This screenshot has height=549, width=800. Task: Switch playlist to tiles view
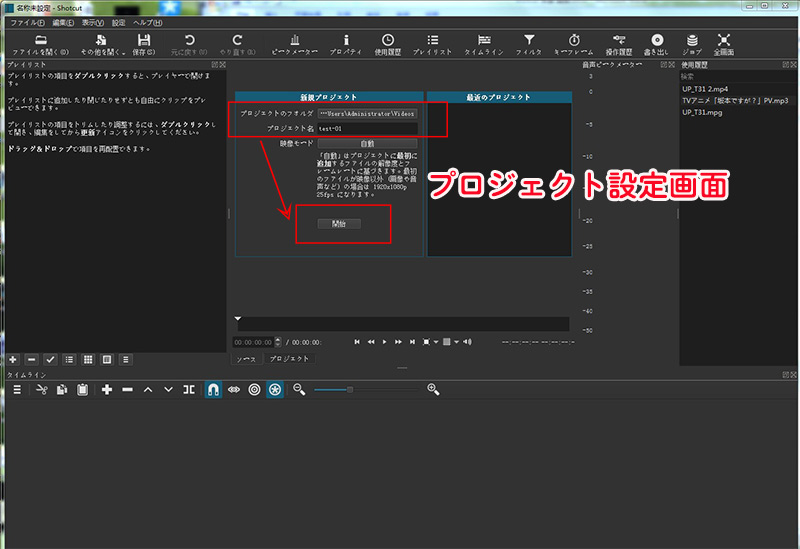88,360
